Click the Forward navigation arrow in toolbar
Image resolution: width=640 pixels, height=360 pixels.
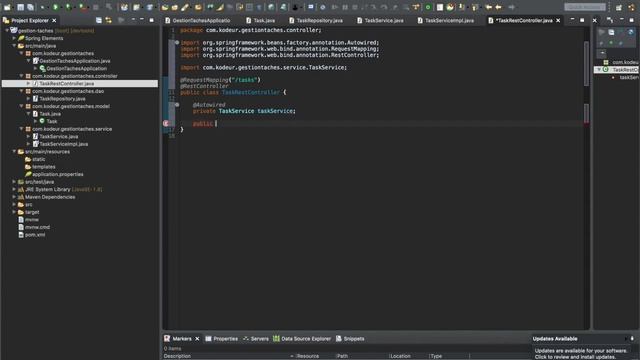(x=511, y=7)
